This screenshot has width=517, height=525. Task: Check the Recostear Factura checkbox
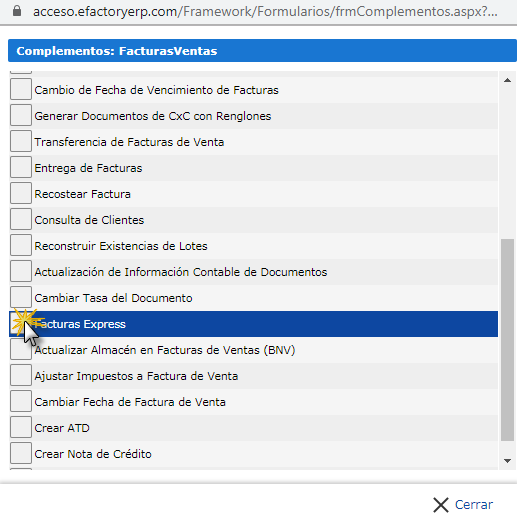(21, 193)
